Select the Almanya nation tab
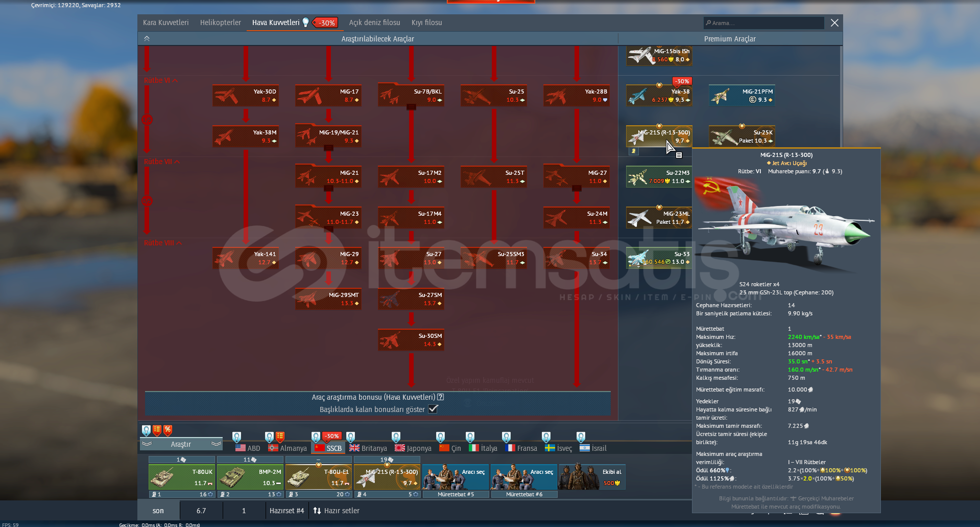 (x=288, y=448)
